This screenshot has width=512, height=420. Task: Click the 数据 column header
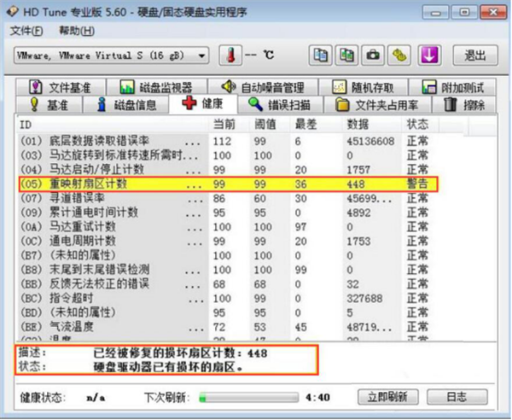372,125
